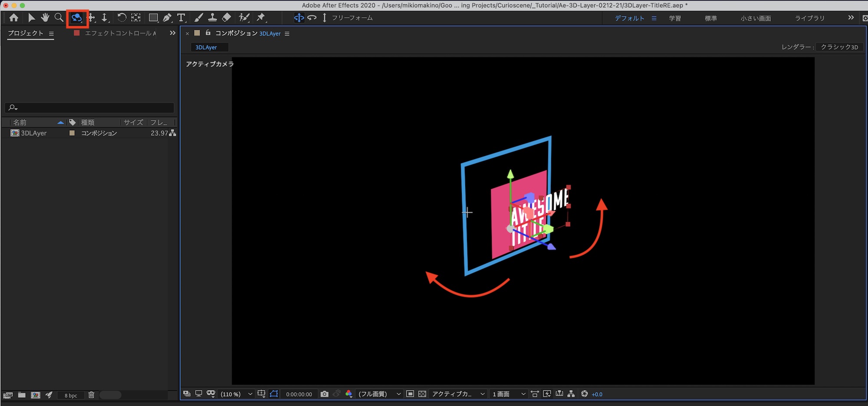The height and width of the screenshot is (406, 868).
Task: Open the magnification 110% dropdown
Action: click(236, 394)
